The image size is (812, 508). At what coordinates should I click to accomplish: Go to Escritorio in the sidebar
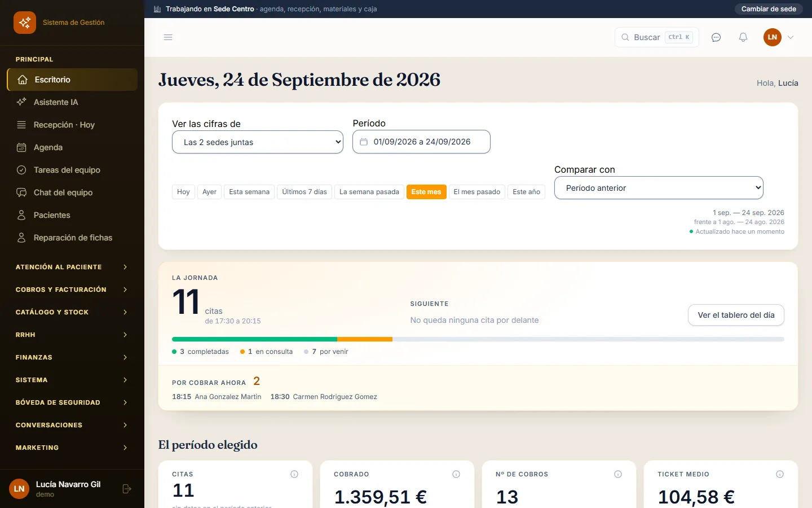[x=72, y=80]
